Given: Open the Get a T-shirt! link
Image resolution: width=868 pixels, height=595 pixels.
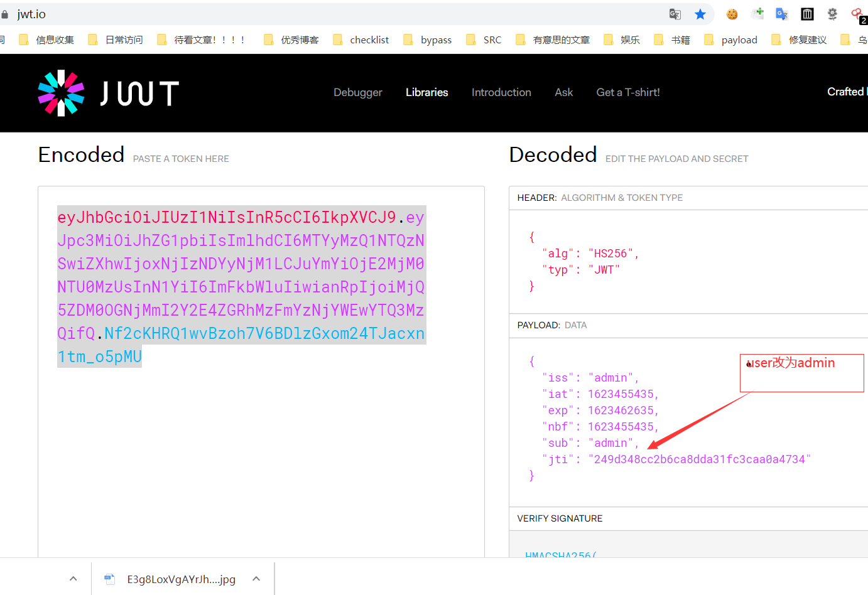Looking at the screenshot, I should point(628,92).
